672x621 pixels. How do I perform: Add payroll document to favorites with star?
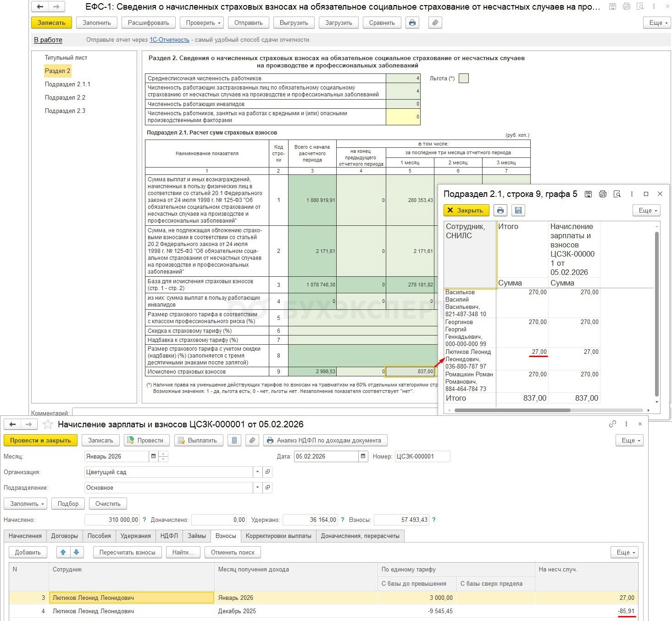48,425
